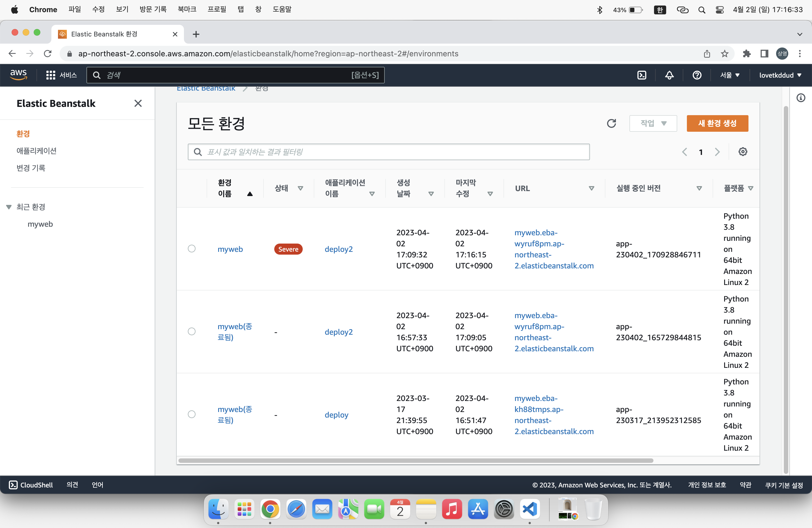Open macOS Spotlight search icon
Image resolution: width=812 pixels, height=528 pixels.
click(702, 10)
